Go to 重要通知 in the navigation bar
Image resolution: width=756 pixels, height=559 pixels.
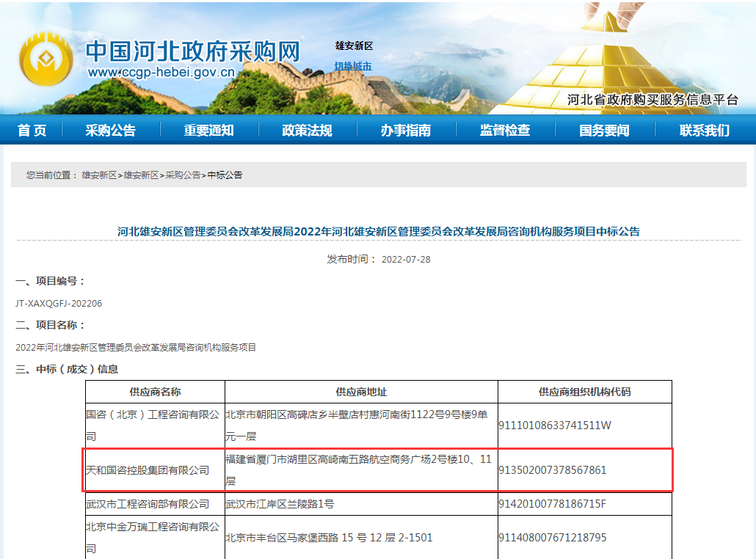208,130
